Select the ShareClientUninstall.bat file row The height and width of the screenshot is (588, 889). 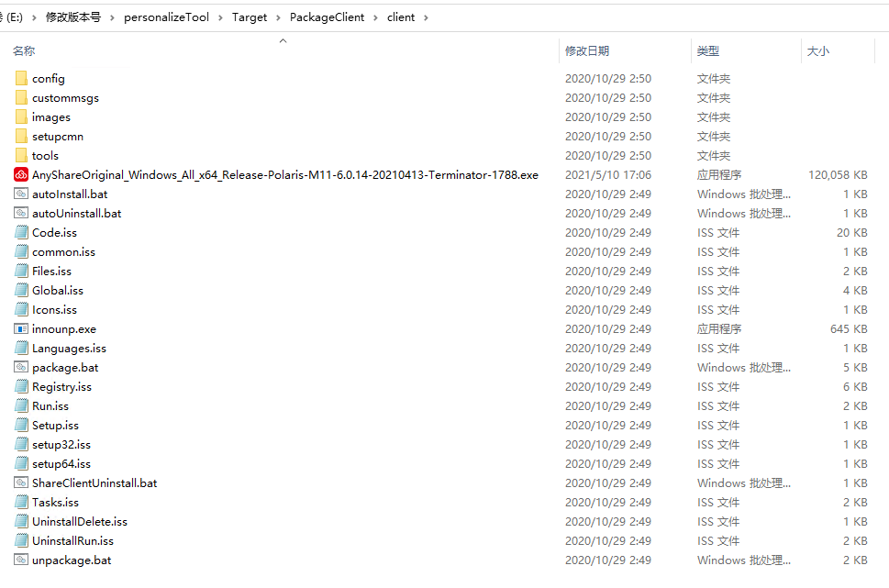tap(440, 483)
